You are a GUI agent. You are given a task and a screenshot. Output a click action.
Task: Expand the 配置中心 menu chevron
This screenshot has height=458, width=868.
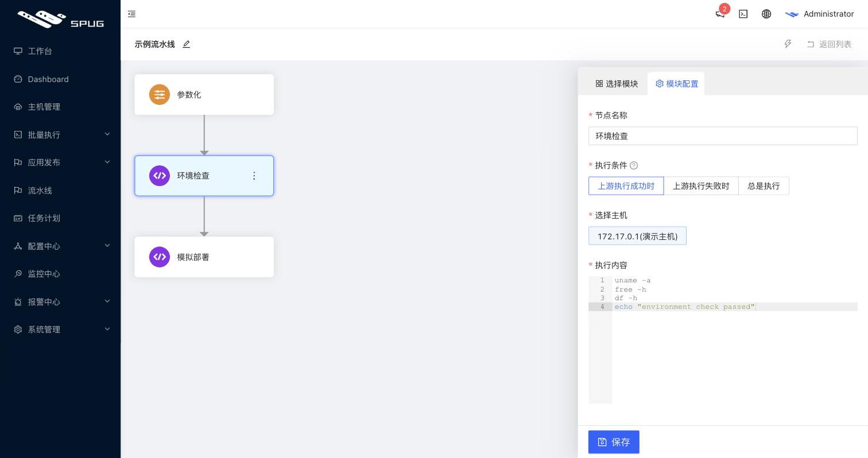(107, 246)
